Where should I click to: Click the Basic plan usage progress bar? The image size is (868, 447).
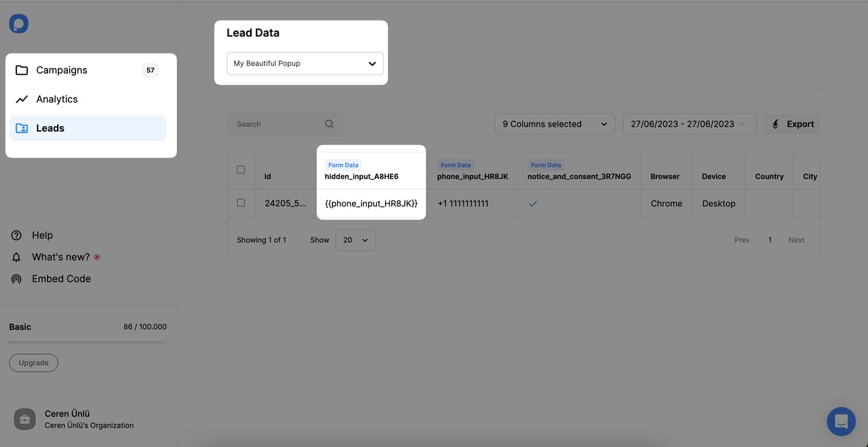(87, 342)
